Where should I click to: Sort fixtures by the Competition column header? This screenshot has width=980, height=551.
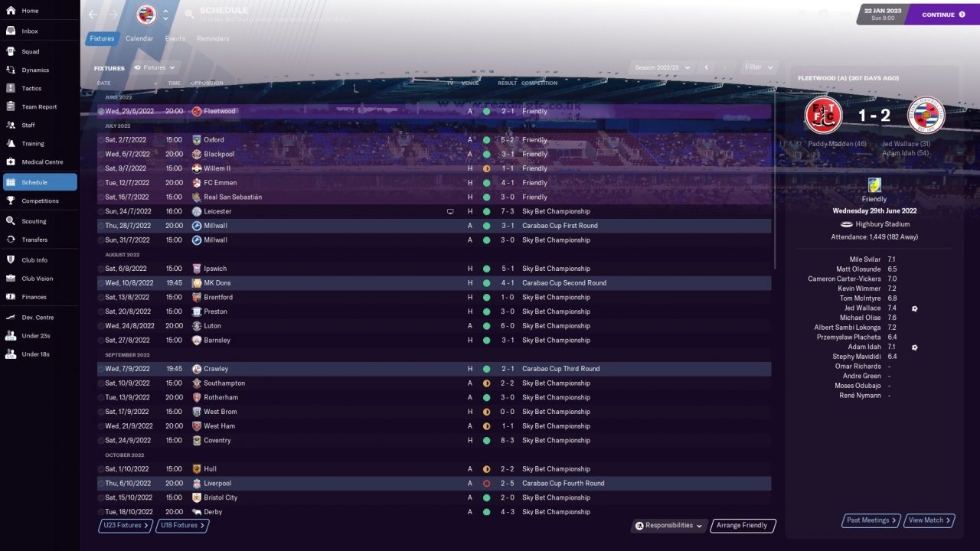tap(540, 83)
